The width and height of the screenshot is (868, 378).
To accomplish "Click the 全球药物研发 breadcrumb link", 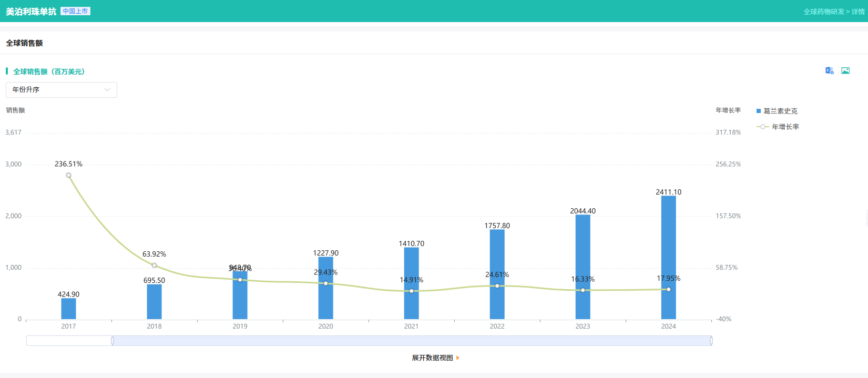I will [x=823, y=12].
